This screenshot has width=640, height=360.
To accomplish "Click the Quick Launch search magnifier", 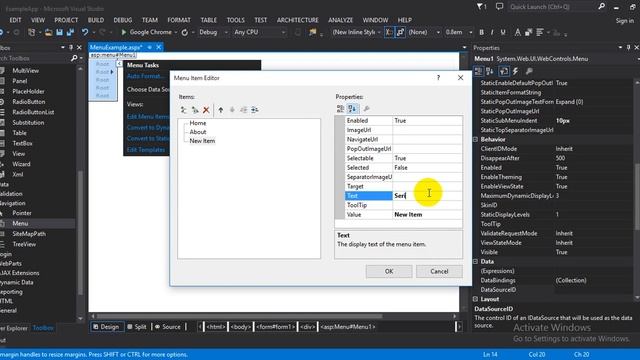I will tap(601, 7).
